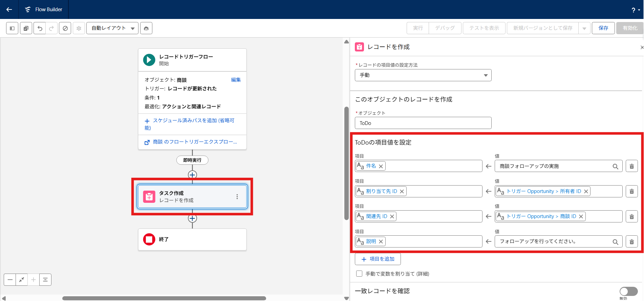This screenshot has width=644, height=301.
Task: Click the select elements toolbar icon
Action: point(26,28)
